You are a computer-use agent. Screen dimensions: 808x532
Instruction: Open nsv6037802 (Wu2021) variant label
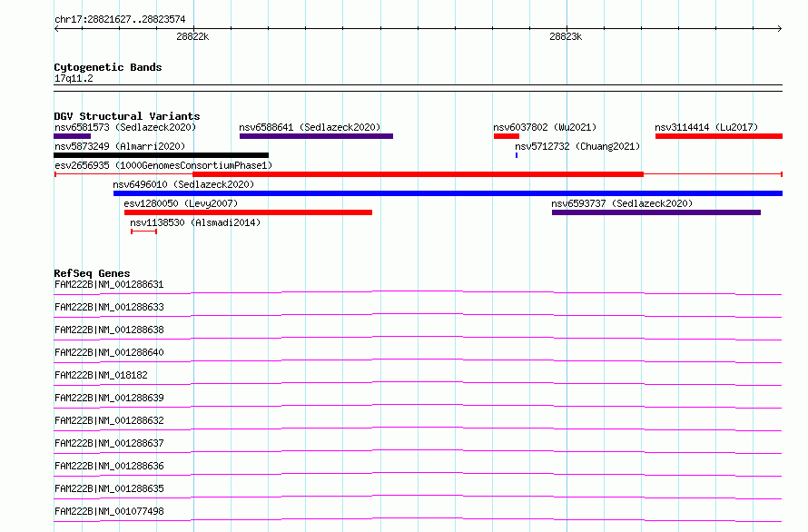[x=545, y=127]
